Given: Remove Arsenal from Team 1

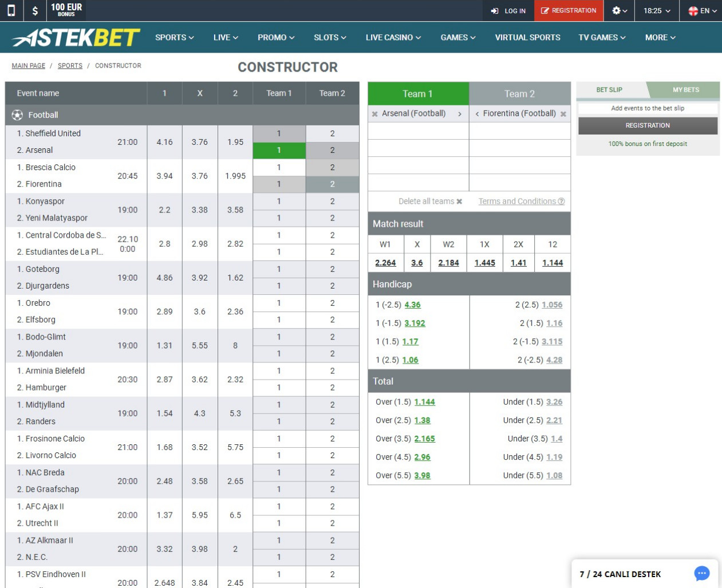Looking at the screenshot, I should point(375,114).
